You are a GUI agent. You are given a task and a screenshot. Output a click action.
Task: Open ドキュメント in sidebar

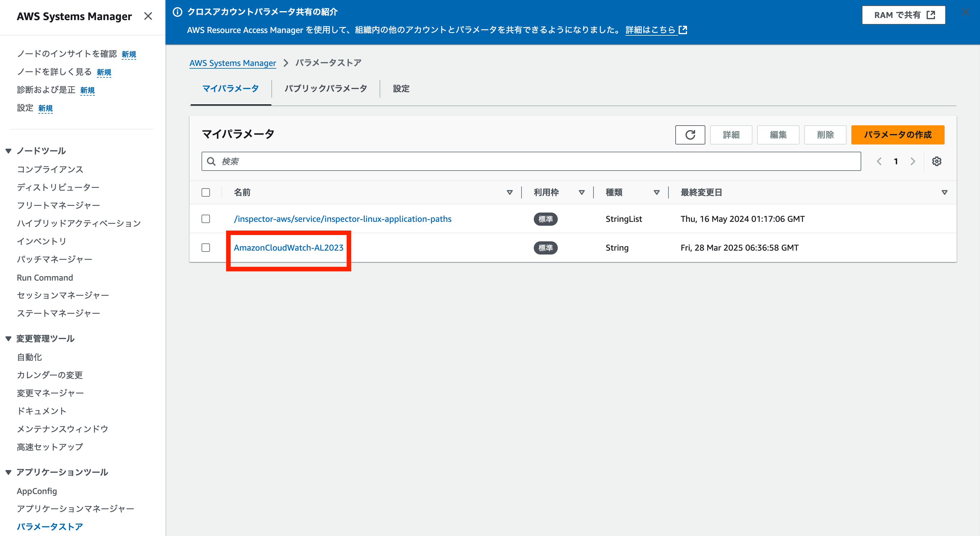[x=41, y=411]
